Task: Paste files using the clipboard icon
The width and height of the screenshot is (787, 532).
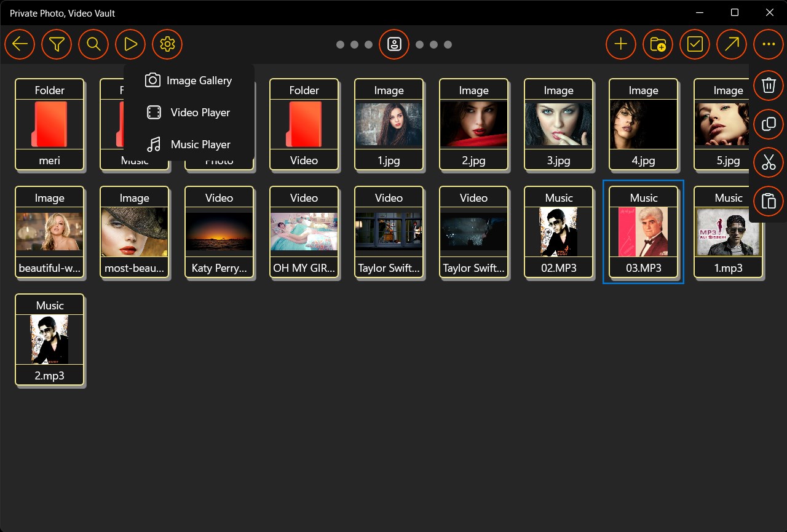Action: point(768,201)
